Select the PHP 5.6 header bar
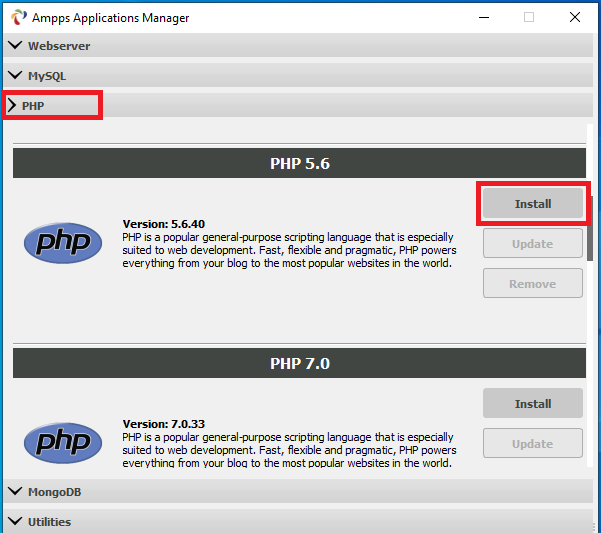The height and width of the screenshot is (533, 601). pyautogui.click(x=299, y=163)
